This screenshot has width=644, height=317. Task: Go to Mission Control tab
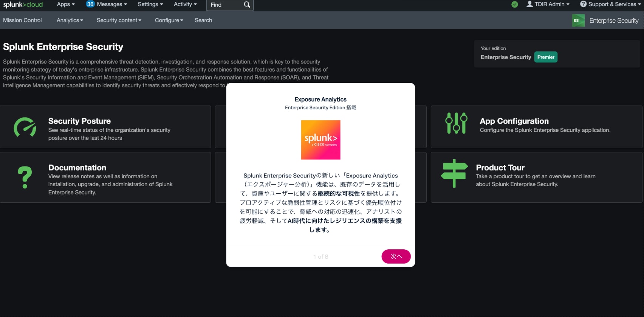pyautogui.click(x=22, y=20)
